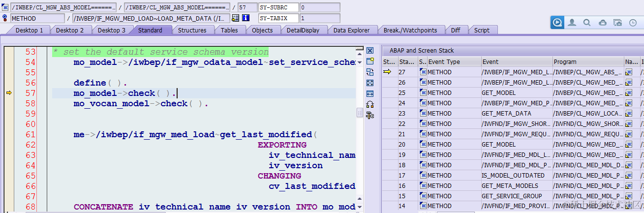Click code line 58 mo_vocan_model->check
The height and width of the screenshot is (213, 644).
141,103
